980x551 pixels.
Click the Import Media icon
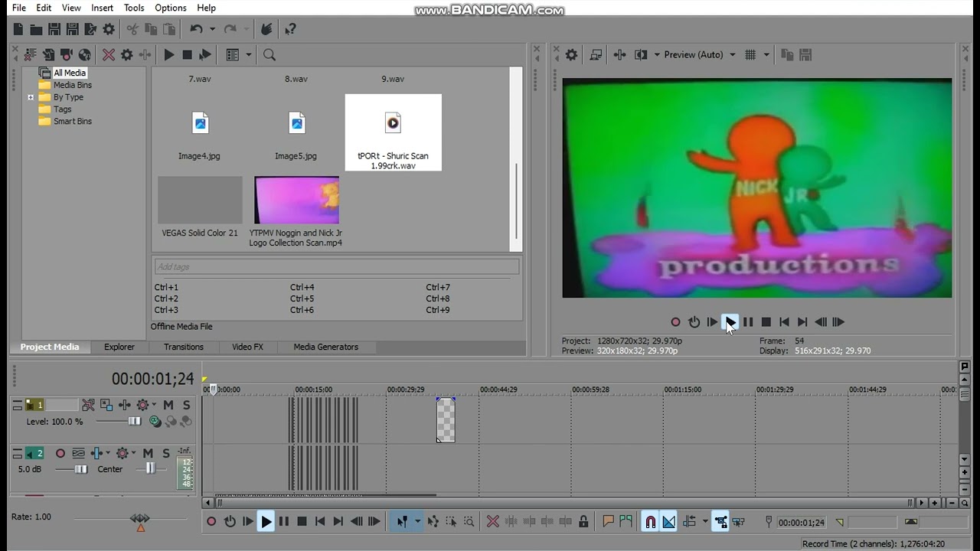pyautogui.click(x=48, y=54)
